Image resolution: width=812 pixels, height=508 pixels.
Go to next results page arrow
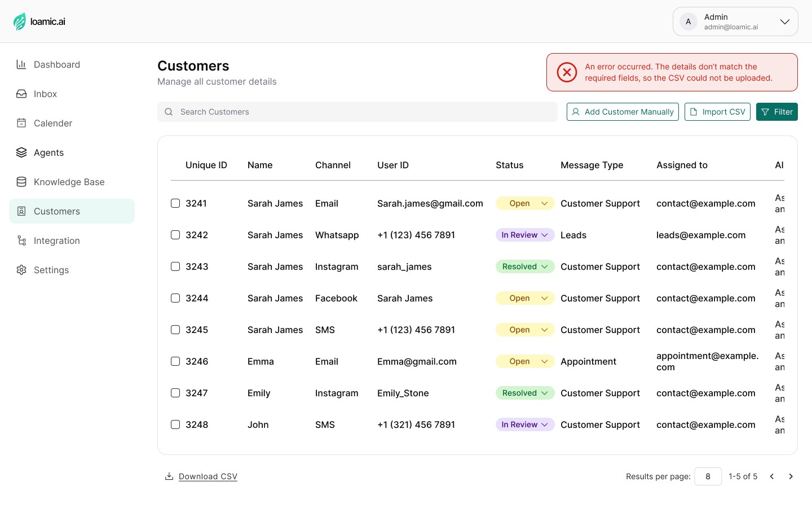coord(791,476)
